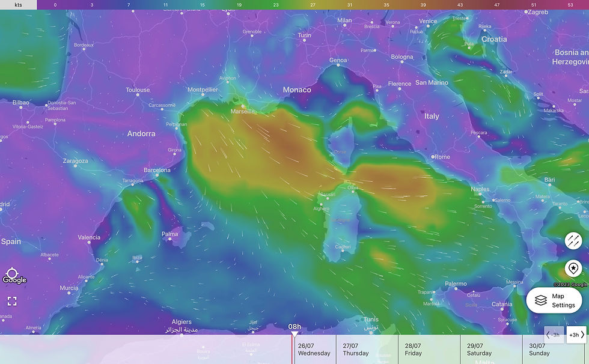Image resolution: width=589 pixels, height=364 pixels.
Task: Click Turin city label
Action: (x=304, y=35)
